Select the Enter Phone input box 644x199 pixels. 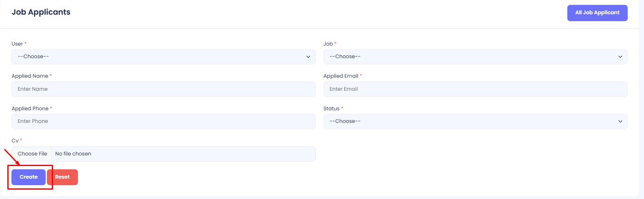tap(163, 122)
